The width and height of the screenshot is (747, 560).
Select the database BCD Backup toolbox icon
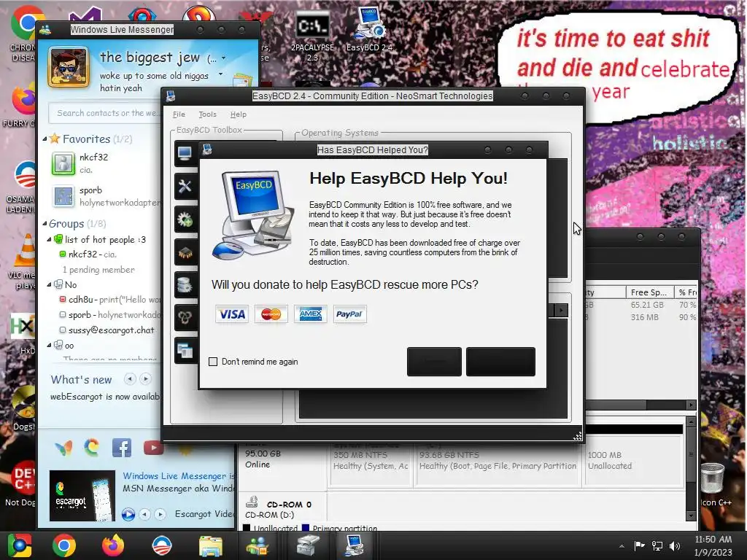coord(185,285)
